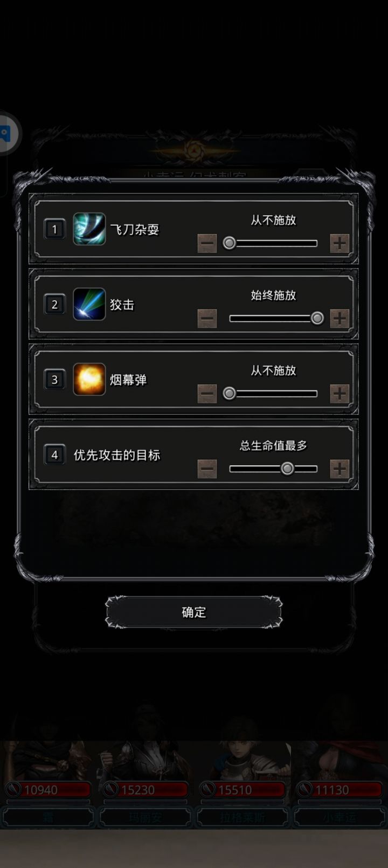Select priority number box 4
Image resolution: width=388 pixels, height=868 pixels.
(x=54, y=455)
